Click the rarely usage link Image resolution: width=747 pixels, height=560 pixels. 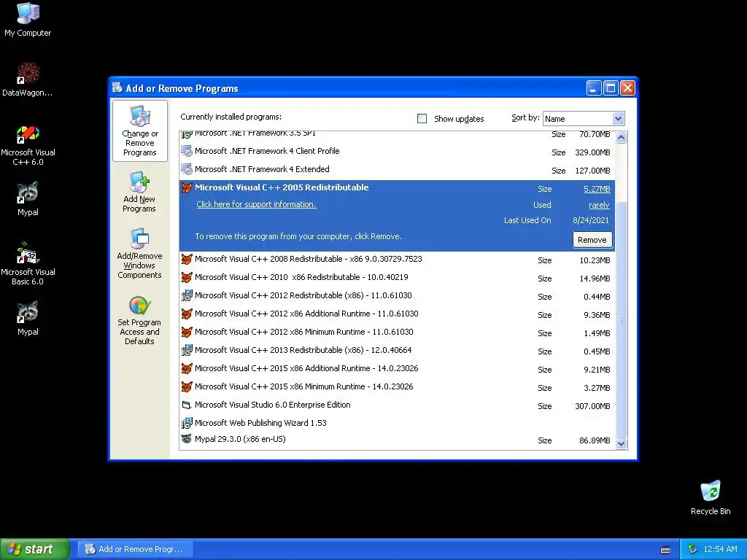click(599, 205)
